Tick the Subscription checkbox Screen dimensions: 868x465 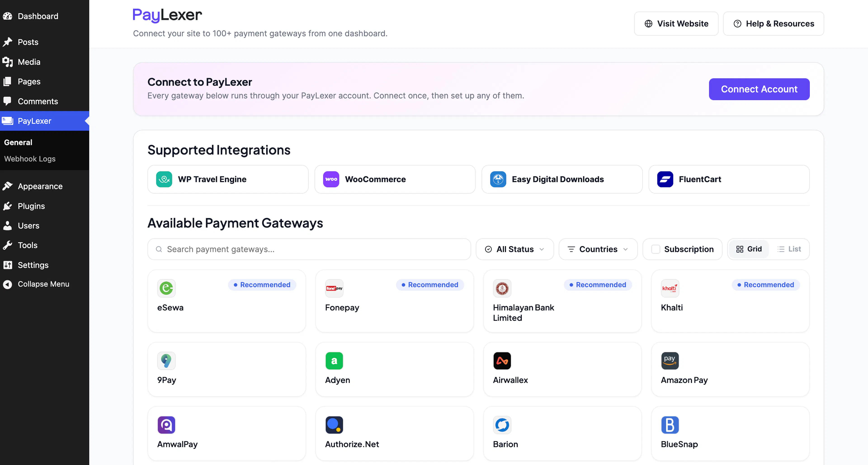pos(655,249)
